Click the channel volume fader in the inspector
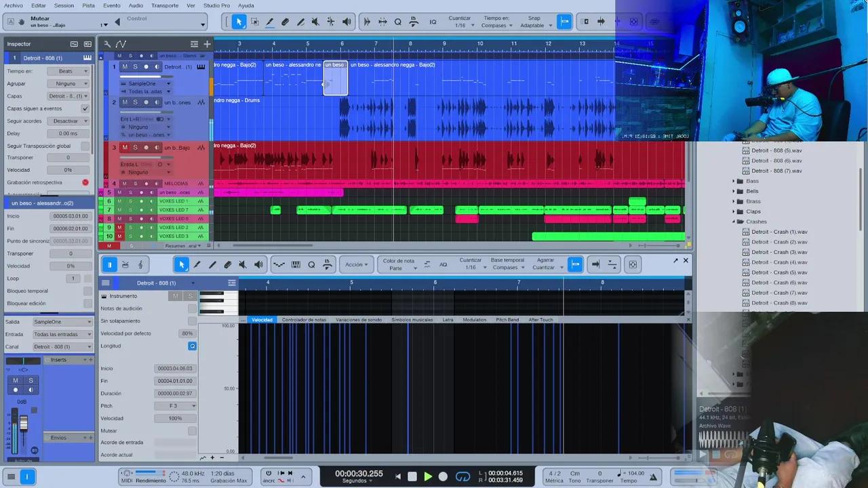The image size is (868, 488). pyautogui.click(x=23, y=424)
